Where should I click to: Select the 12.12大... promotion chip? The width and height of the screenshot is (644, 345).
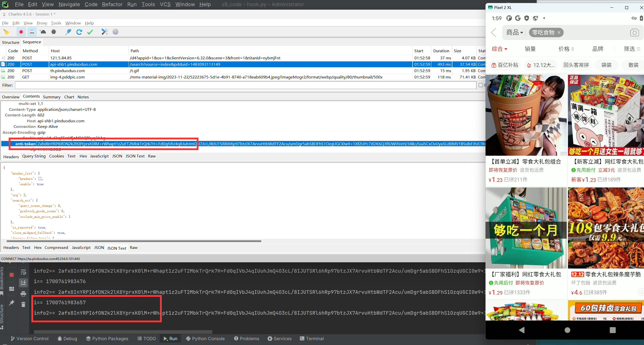[x=541, y=65]
